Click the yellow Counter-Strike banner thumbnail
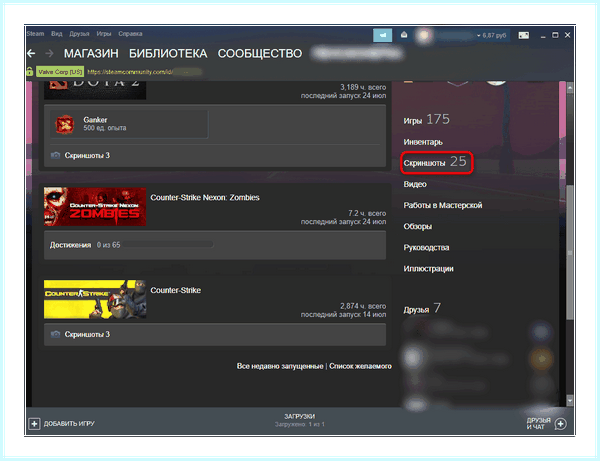This screenshot has width=600, height=461. (95, 299)
